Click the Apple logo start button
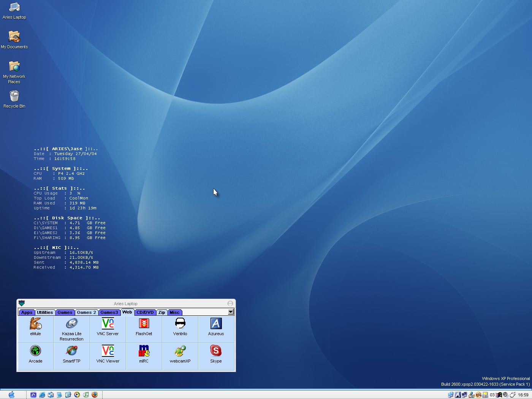Viewport: 532px width, 399px height. [x=11, y=395]
